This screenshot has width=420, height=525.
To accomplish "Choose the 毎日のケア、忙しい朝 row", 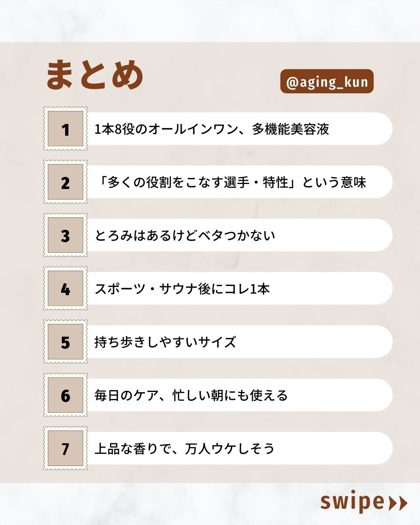I will point(191,395).
